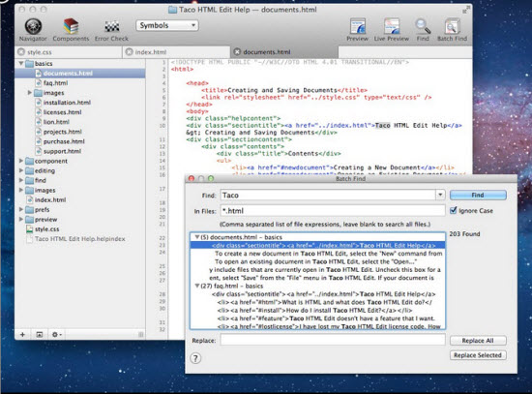The height and width of the screenshot is (394, 532).
Task: Click the title tag line in code editor
Action: point(284,90)
